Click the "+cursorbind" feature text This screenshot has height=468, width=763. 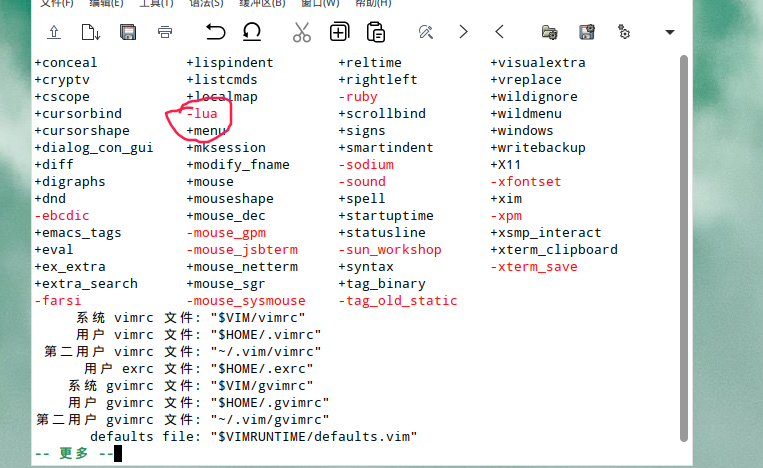[x=78, y=113]
